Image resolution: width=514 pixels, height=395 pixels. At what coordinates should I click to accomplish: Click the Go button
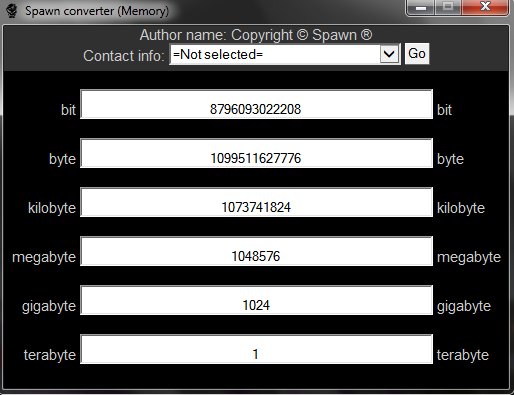pos(417,54)
